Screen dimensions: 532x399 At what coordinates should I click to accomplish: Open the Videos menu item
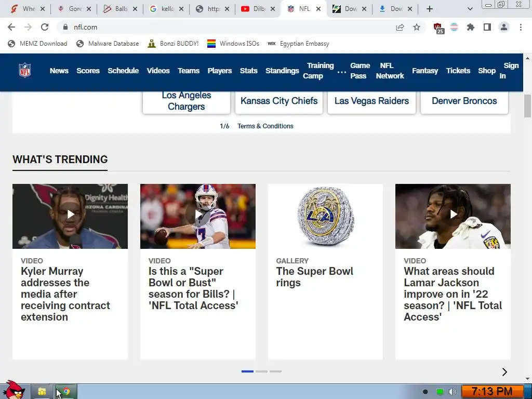pyautogui.click(x=158, y=71)
